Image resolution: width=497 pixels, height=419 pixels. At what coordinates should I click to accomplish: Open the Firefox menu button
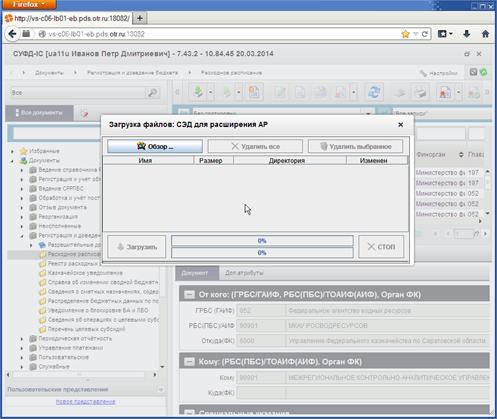(28, 5)
